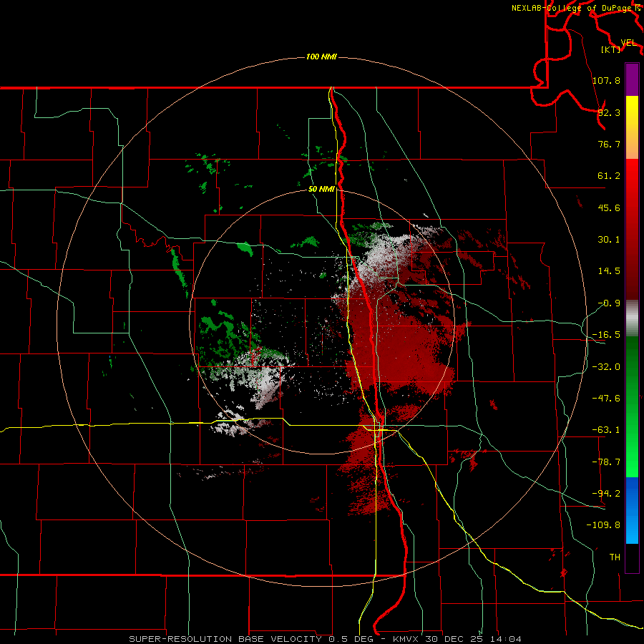
Task: Click the blue segment of the color bar
Action: [x=632, y=510]
